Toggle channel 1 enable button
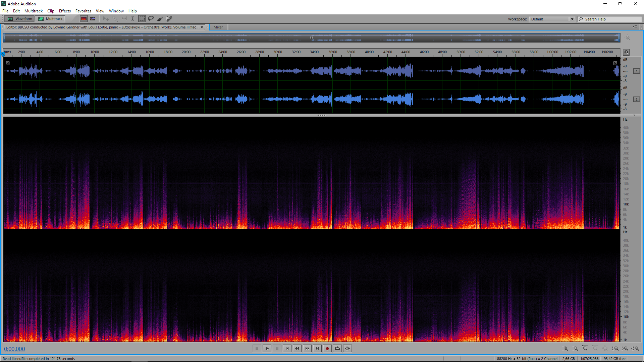Screen dimensions: 644x362 636,71
